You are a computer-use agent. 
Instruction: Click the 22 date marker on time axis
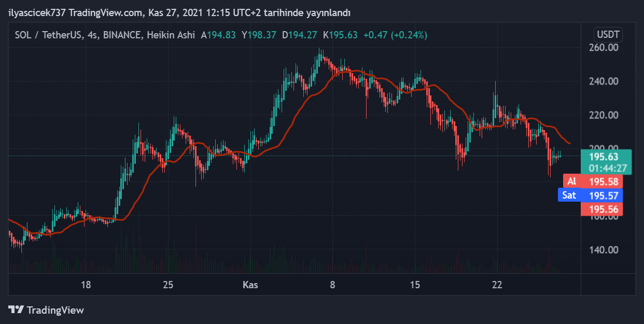pyautogui.click(x=497, y=285)
